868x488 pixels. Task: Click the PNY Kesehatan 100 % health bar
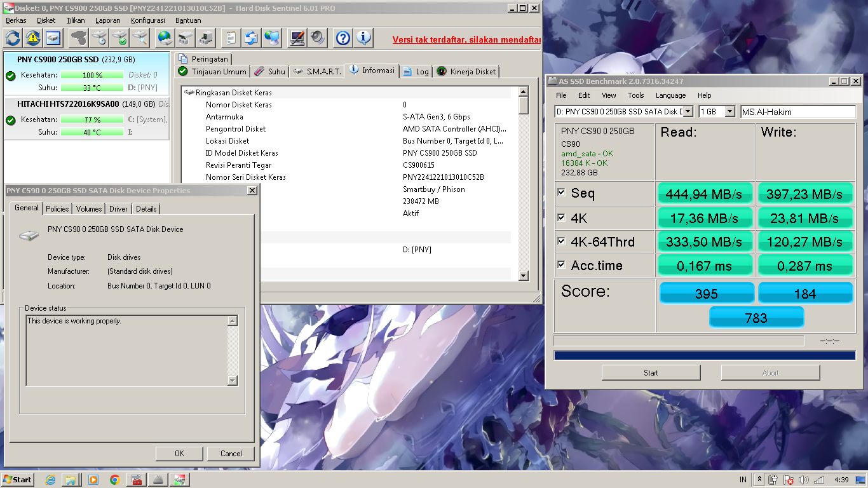92,76
